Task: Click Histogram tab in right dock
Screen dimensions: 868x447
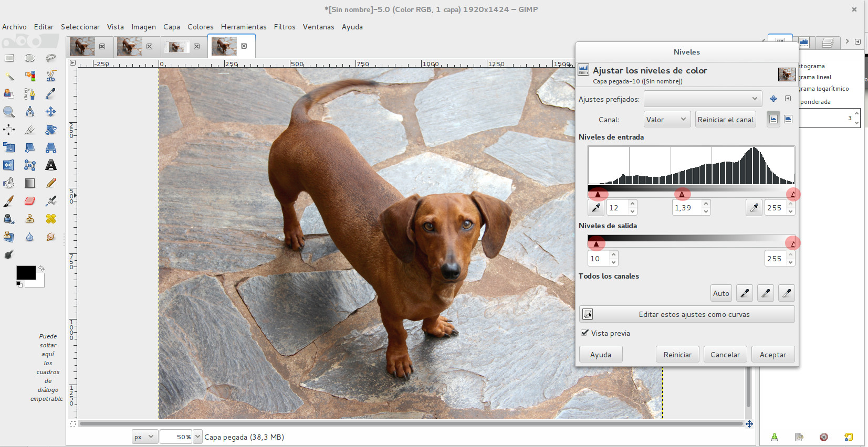Action: [x=803, y=42]
